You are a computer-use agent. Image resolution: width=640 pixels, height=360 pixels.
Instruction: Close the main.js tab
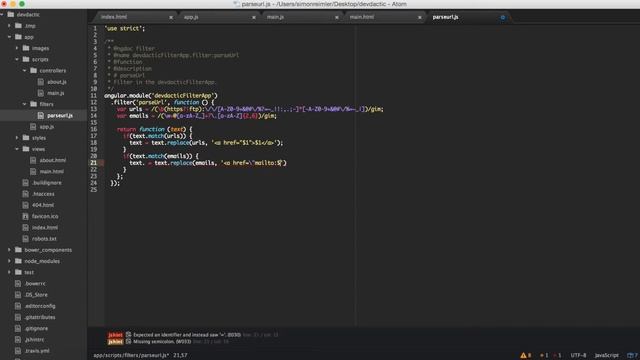tap(337, 18)
